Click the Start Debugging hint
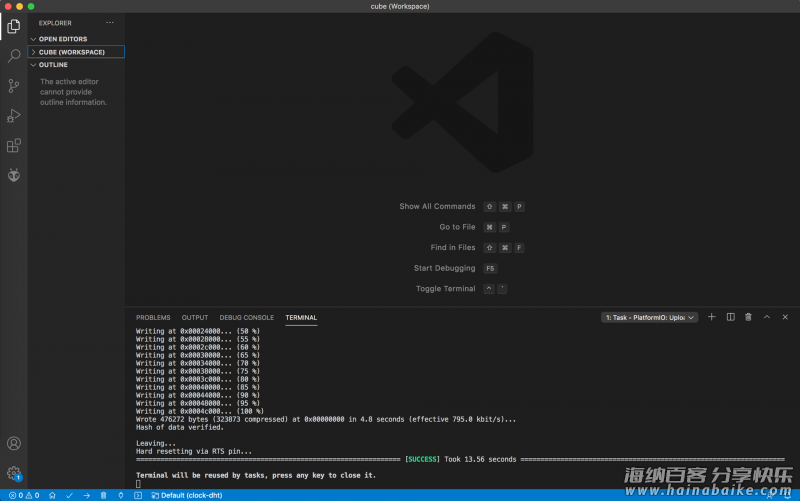 pyautogui.click(x=444, y=268)
